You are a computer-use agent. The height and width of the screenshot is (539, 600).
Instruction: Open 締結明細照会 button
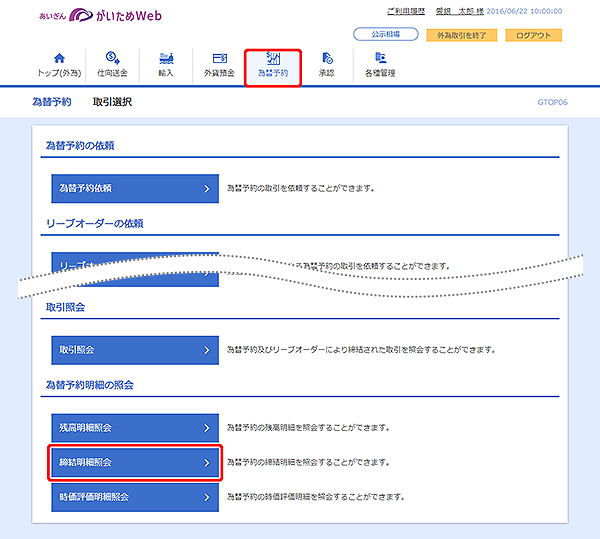pos(135,462)
